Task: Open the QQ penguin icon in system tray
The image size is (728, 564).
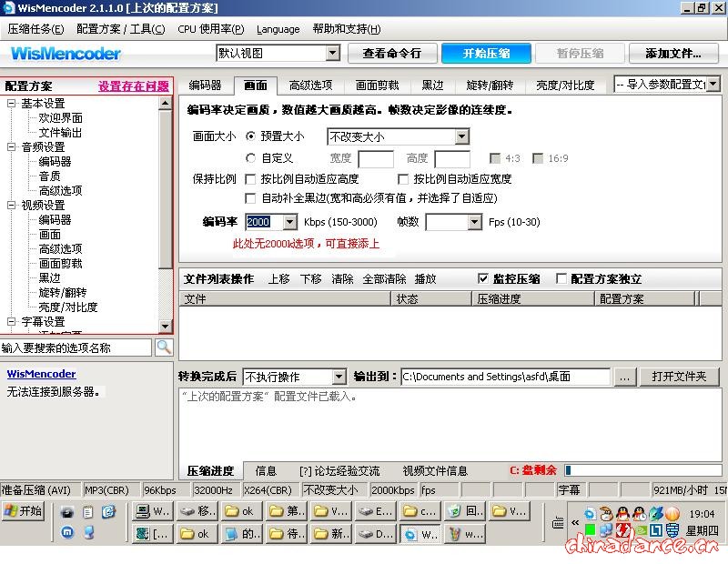Action: pos(622,514)
